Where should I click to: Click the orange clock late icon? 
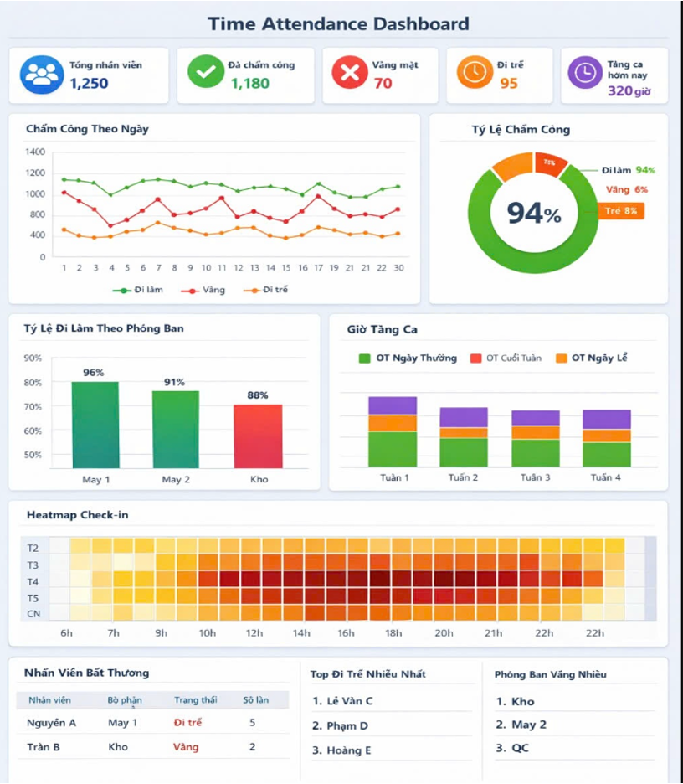474,72
